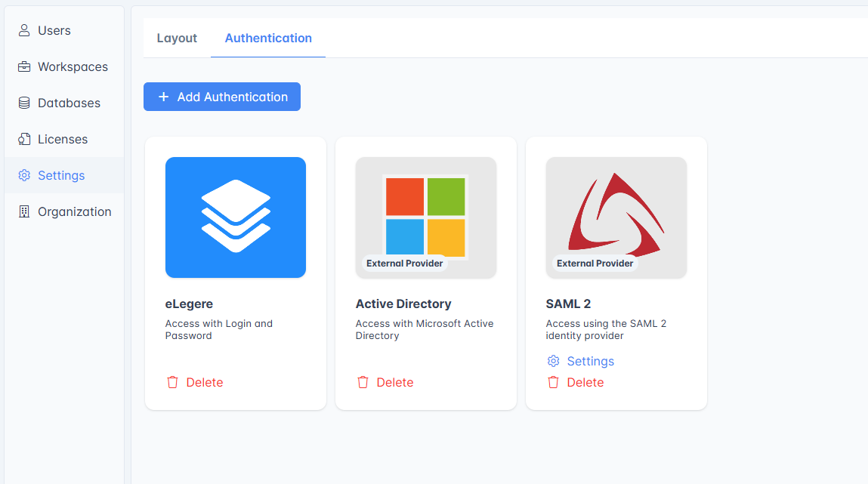Click the trash icon on SAML 2 card
This screenshot has height=484, width=868.
click(554, 382)
